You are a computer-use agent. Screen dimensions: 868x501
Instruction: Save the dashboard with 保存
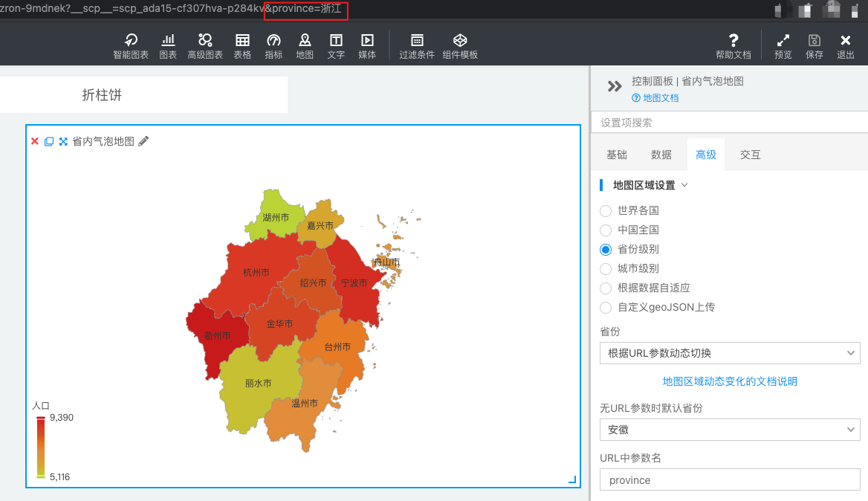814,46
